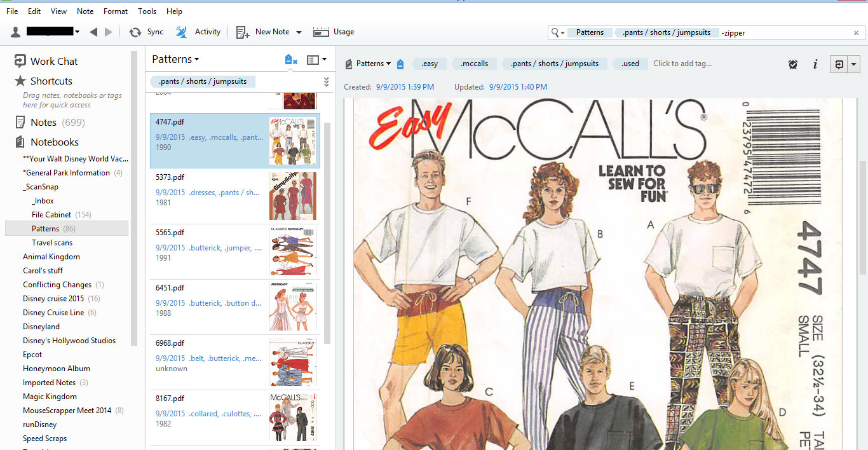Open the Note menu
The image size is (868, 450).
coord(85,11)
